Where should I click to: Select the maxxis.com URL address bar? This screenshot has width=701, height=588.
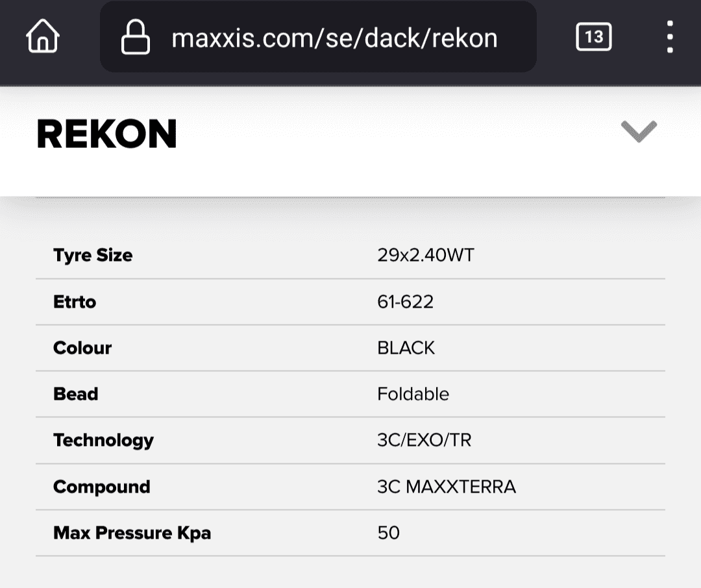point(318,36)
